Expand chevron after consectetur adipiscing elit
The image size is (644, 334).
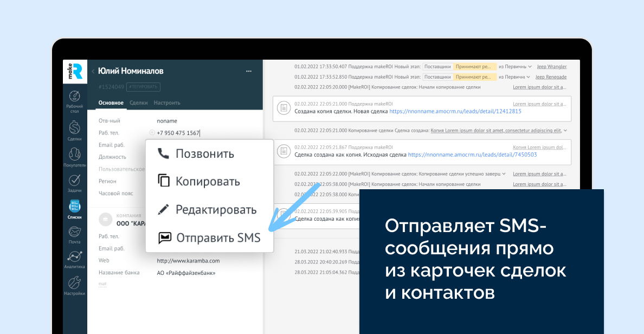[565, 131]
